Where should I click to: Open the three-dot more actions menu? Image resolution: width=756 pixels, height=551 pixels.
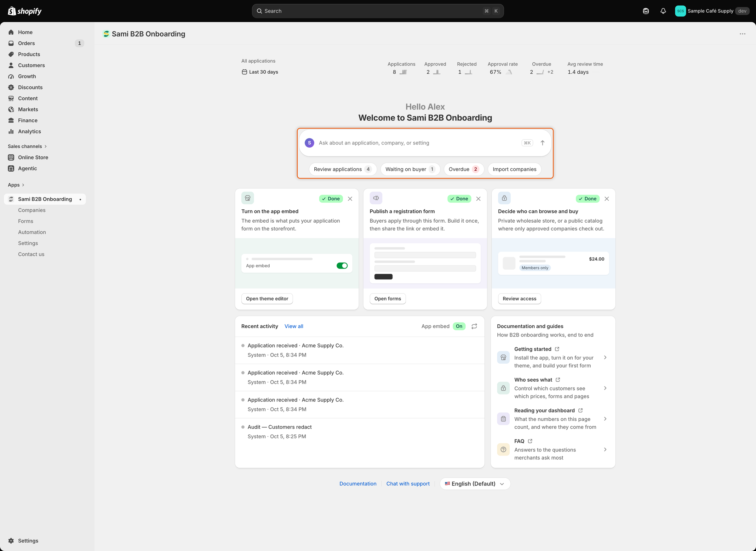(x=742, y=34)
